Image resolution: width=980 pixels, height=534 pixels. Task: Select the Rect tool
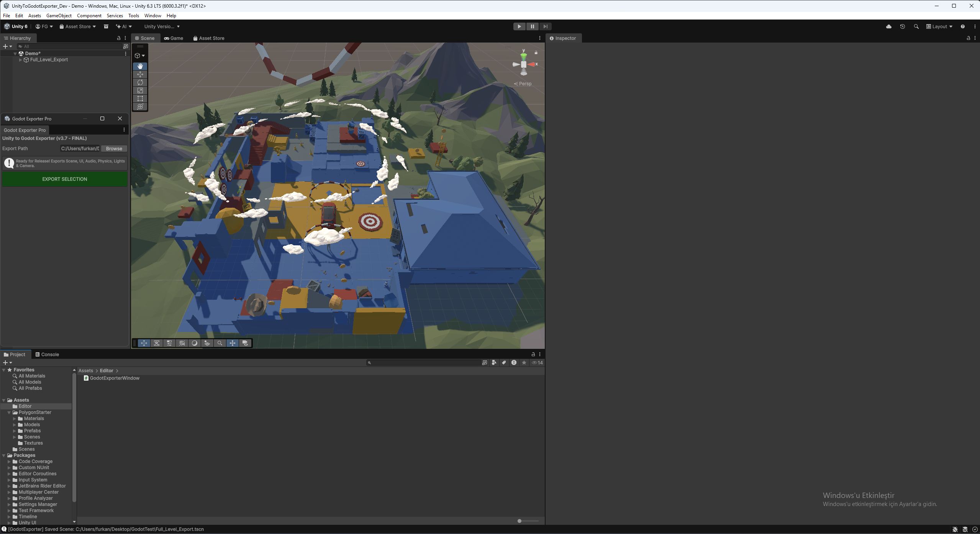point(140,99)
